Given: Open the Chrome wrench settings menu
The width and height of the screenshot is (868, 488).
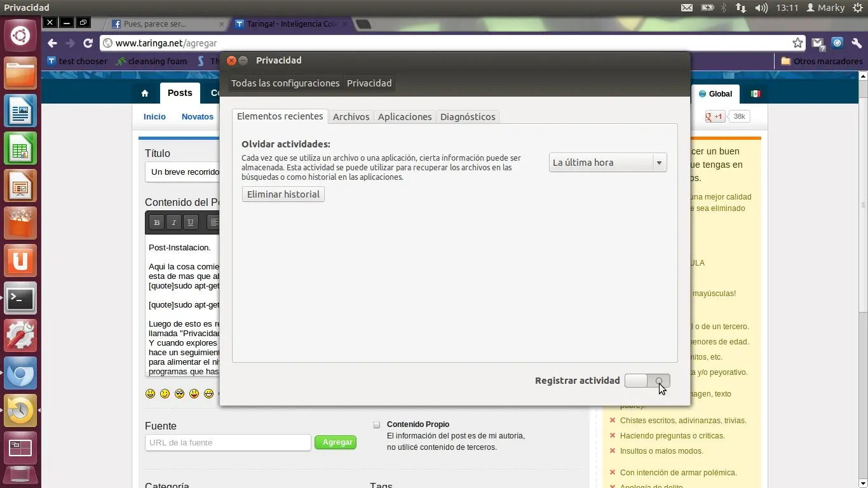Looking at the screenshot, I should point(856,43).
